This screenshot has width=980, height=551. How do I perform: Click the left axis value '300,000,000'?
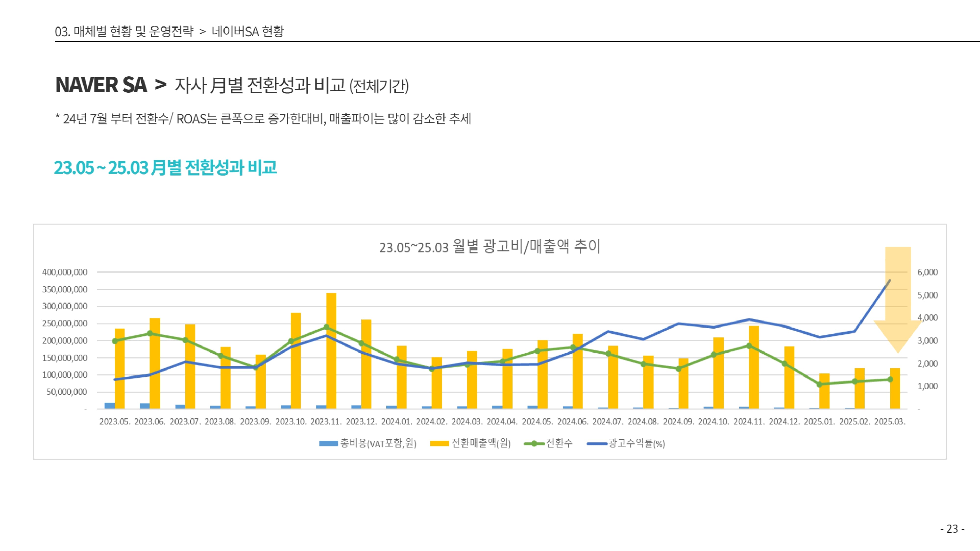(x=65, y=306)
